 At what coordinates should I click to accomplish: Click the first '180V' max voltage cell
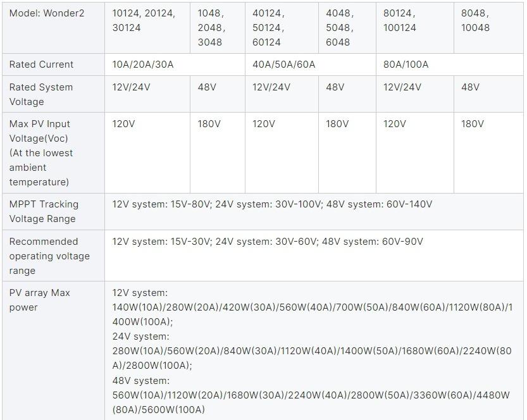pos(209,124)
